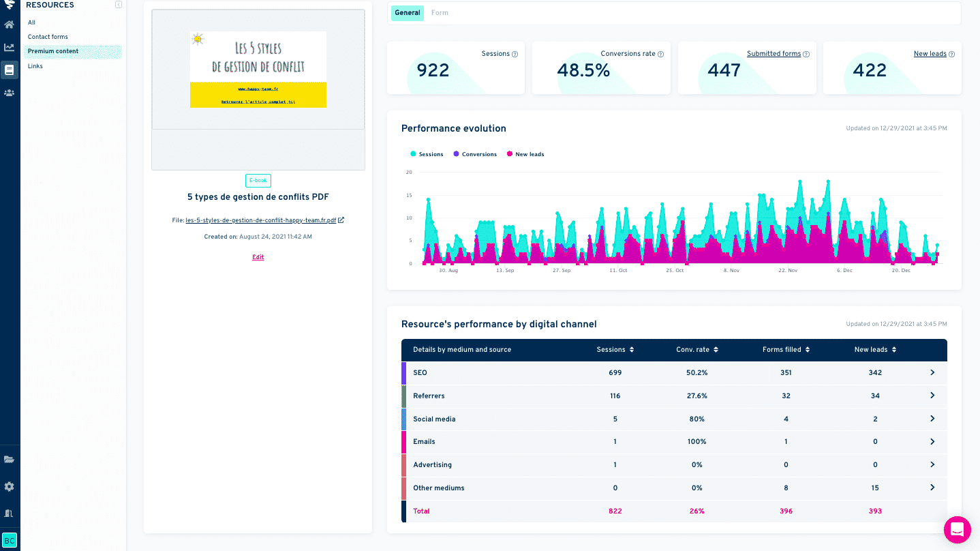Toggle the New leads series in chart legend

point(525,154)
